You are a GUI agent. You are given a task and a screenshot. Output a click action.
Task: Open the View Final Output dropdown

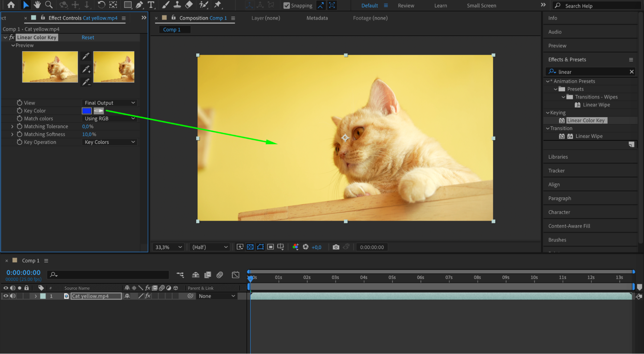click(110, 103)
